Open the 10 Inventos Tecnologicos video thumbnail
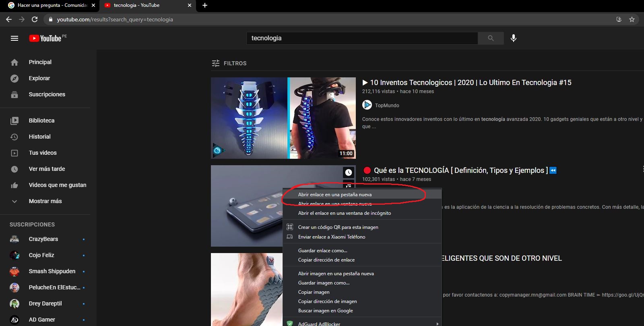 [283, 118]
